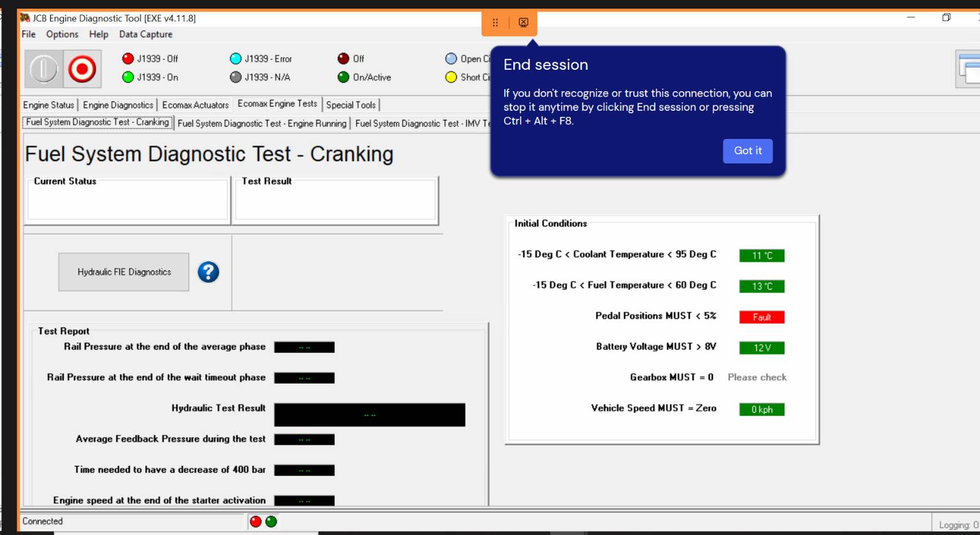Image resolution: width=980 pixels, height=535 pixels.
Task: Click Engine speed at starter activation end field
Action: point(304,501)
